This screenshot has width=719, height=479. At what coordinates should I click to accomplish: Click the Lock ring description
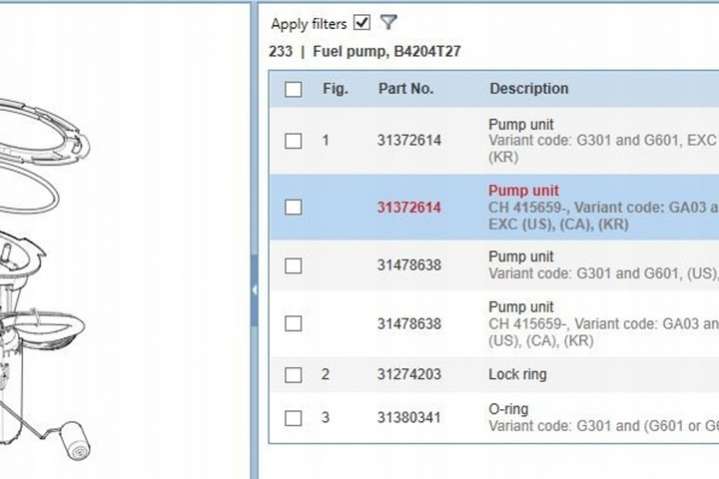(x=517, y=375)
